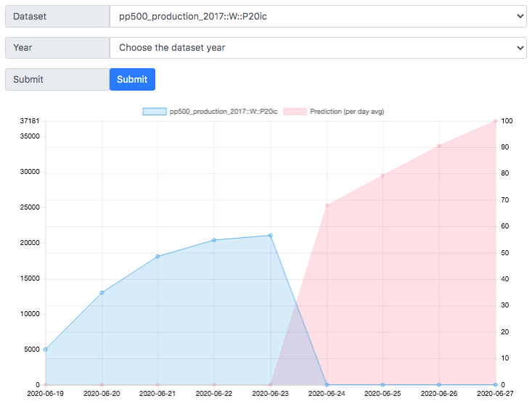This screenshot has width=532, height=409.
Task: Click the Dataset dropdown chevron arrow
Action: click(520, 16)
